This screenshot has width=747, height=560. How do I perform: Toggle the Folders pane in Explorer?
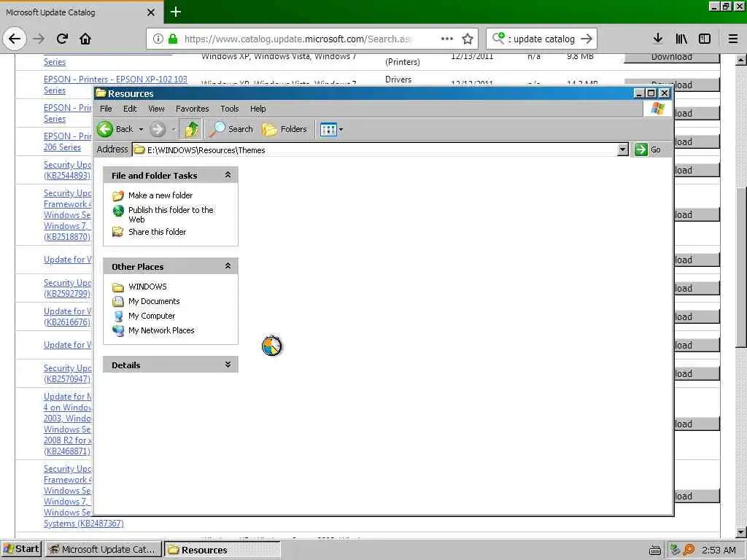click(x=285, y=129)
